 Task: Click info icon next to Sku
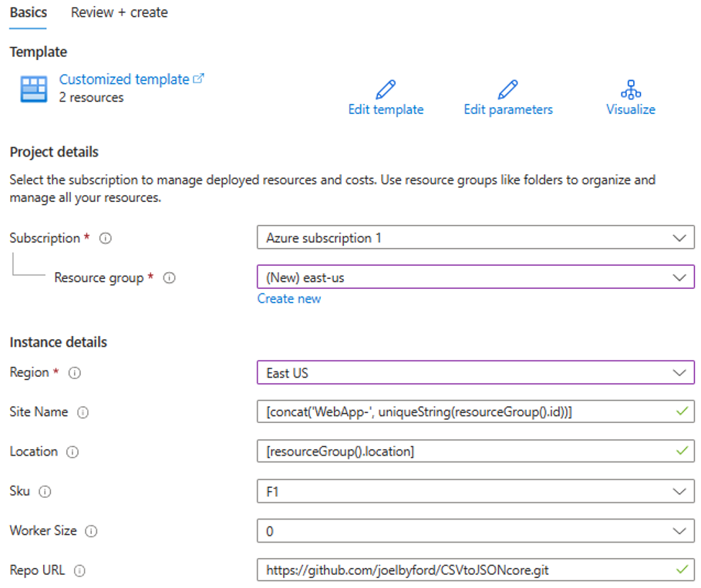[x=45, y=492]
